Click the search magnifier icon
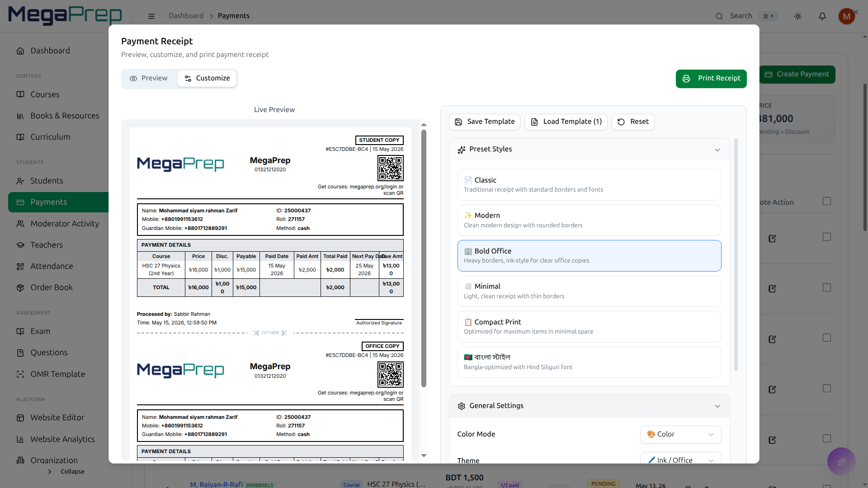Screen dimensions: 868x488 pos(719,16)
